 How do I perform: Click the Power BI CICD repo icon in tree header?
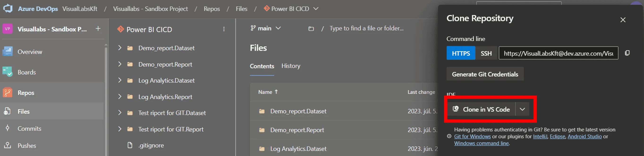point(120,29)
